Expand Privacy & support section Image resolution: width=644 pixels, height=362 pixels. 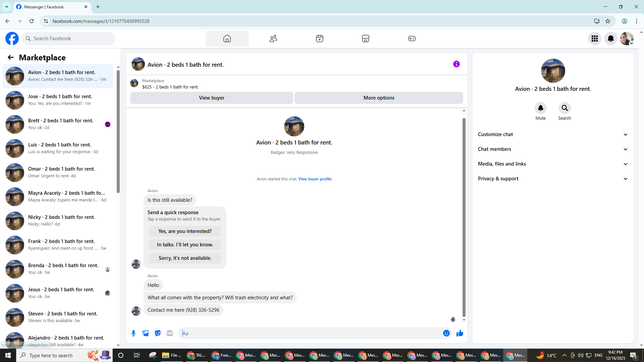[553, 179]
